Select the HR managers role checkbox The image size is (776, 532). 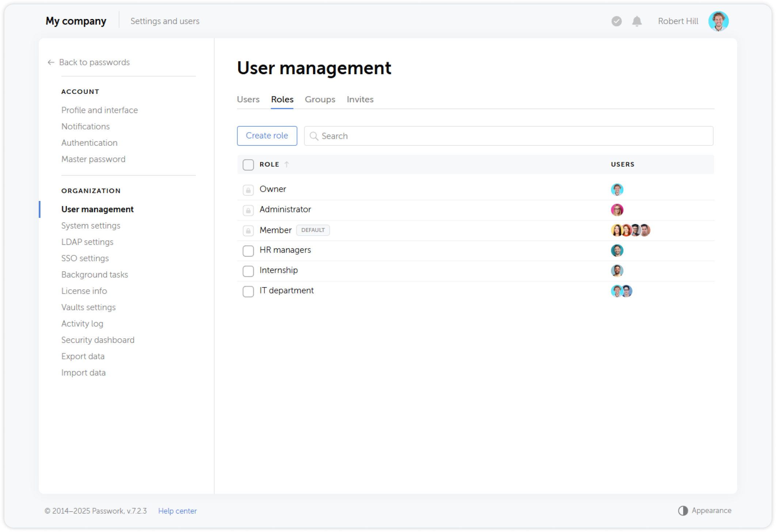pos(248,251)
